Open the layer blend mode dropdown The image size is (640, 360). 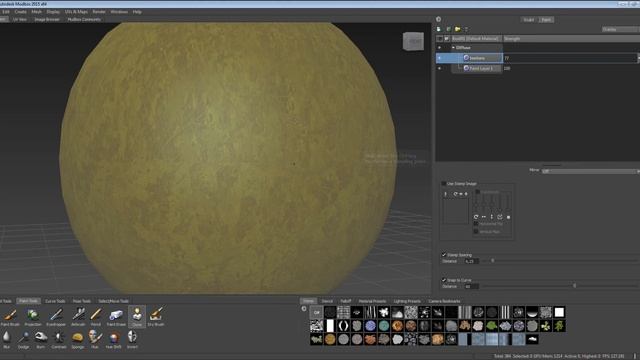[621, 29]
